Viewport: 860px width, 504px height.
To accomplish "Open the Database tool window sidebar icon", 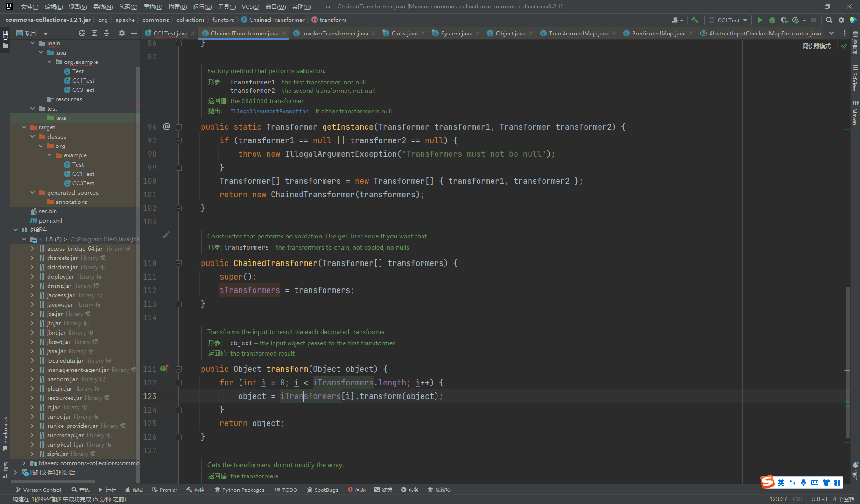I will [x=855, y=43].
